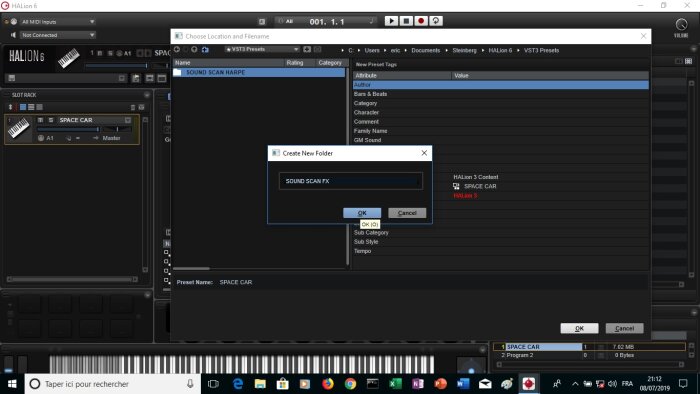Expand the VST3 Presets location dropdown
Image resolution: width=700 pixels, height=394 pixels.
point(262,49)
